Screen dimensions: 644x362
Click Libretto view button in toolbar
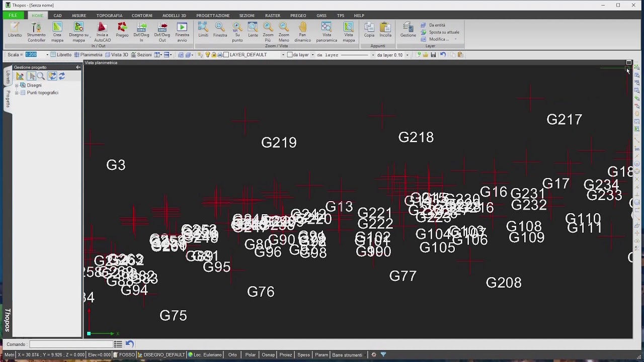click(x=61, y=55)
